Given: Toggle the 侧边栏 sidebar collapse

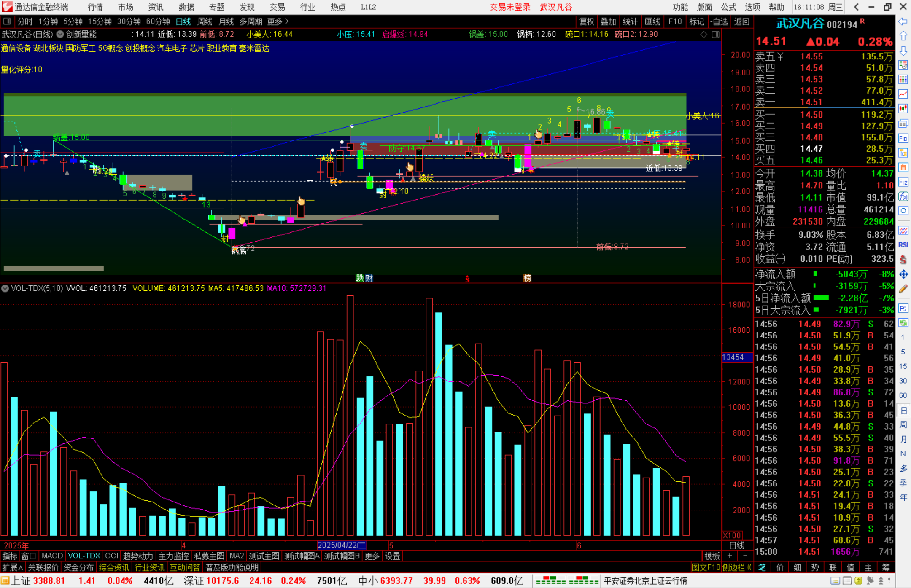Looking at the screenshot, I should point(737,567).
